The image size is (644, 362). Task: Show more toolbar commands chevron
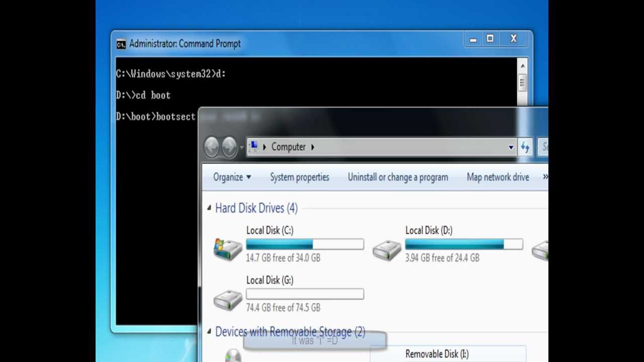(x=545, y=177)
